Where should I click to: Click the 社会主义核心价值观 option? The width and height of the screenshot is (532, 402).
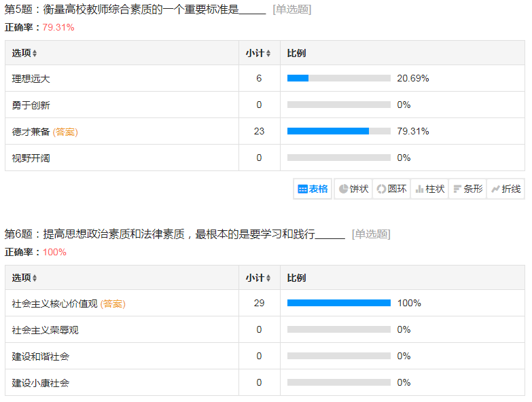click(55, 304)
